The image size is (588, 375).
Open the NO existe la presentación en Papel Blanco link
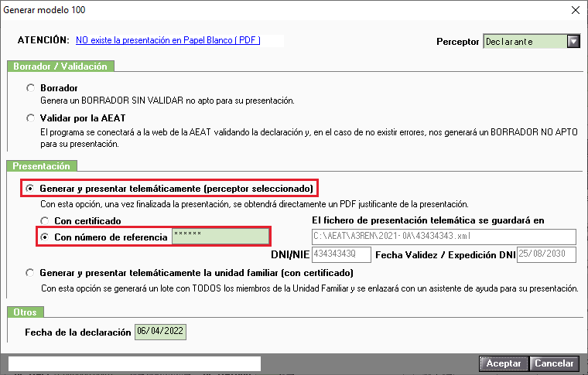(168, 40)
